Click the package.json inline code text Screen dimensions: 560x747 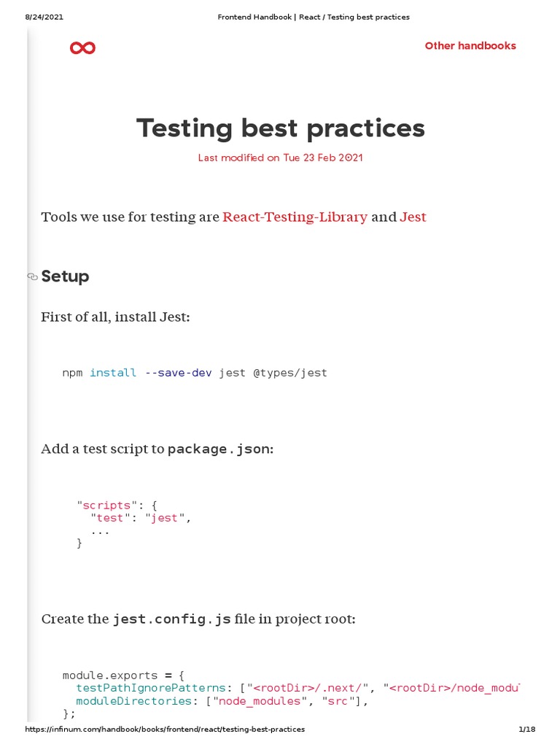(x=219, y=449)
